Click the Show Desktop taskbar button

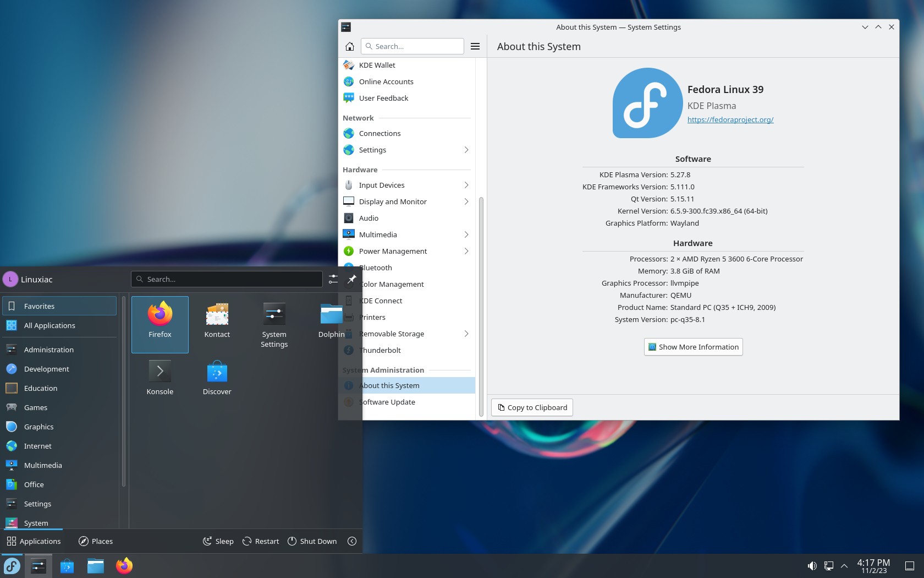click(x=910, y=566)
